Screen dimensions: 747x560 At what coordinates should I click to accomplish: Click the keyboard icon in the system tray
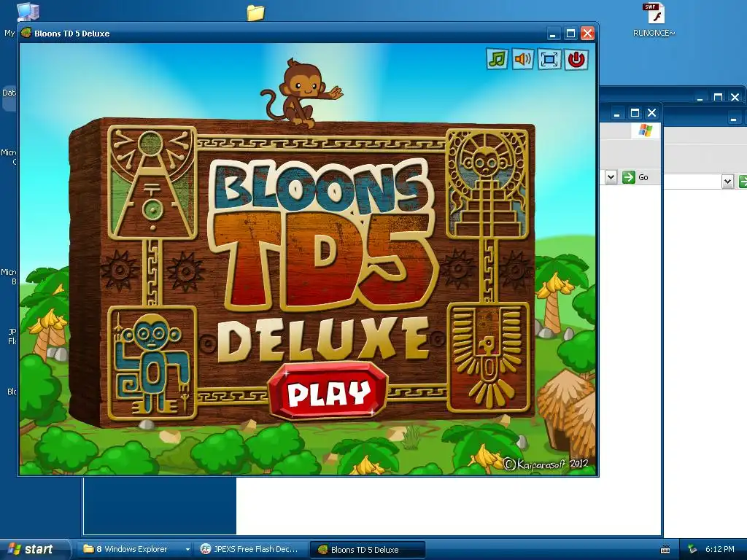pyautogui.click(x=665, y=550)
